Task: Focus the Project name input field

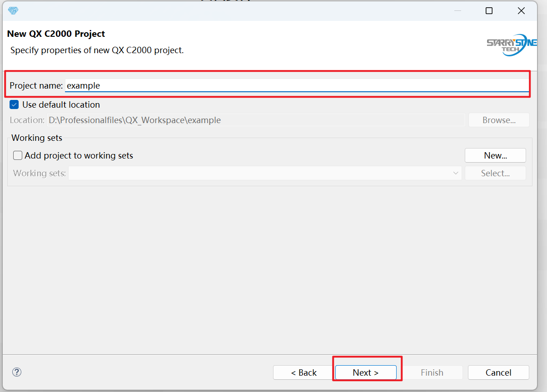Action: 297,85
